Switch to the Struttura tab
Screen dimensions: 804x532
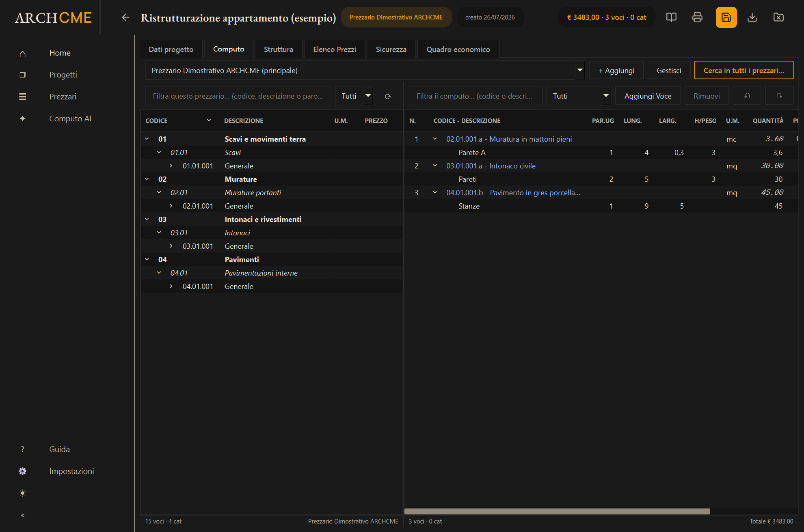pos(279,49)
